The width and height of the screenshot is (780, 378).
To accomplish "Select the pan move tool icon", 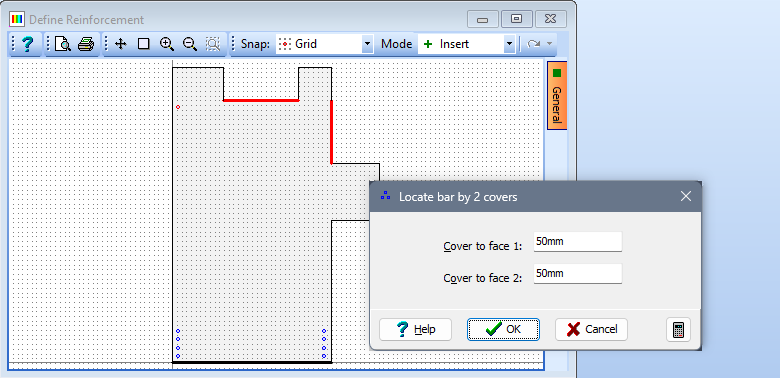I will coord(120,44).
